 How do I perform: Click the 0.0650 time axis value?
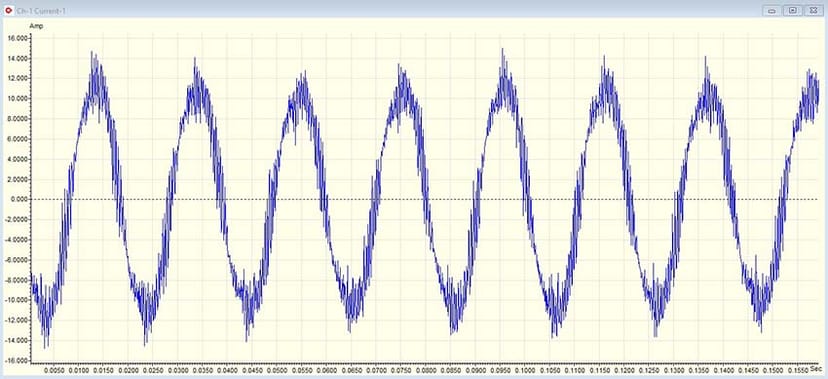click(352, 371)
